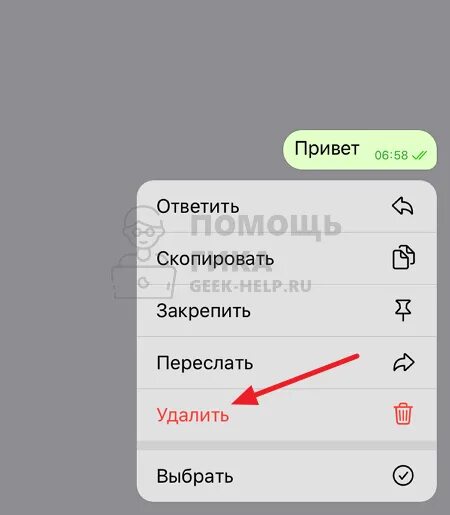Click the GEEK-HELP.RU watermark text
This screenshot has width=450, height=515.
coord(250,286)
